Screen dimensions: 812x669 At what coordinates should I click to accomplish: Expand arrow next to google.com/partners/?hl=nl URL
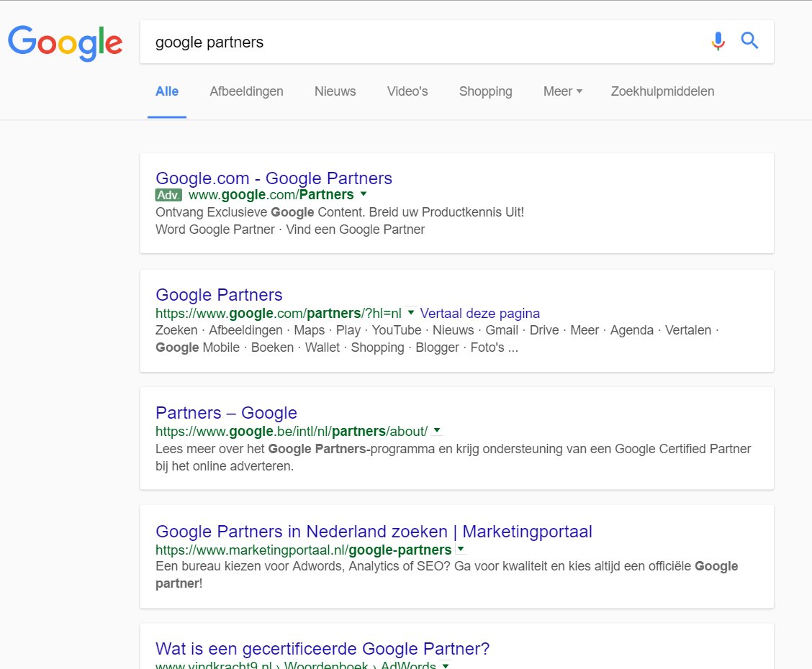tap(410, 312)
